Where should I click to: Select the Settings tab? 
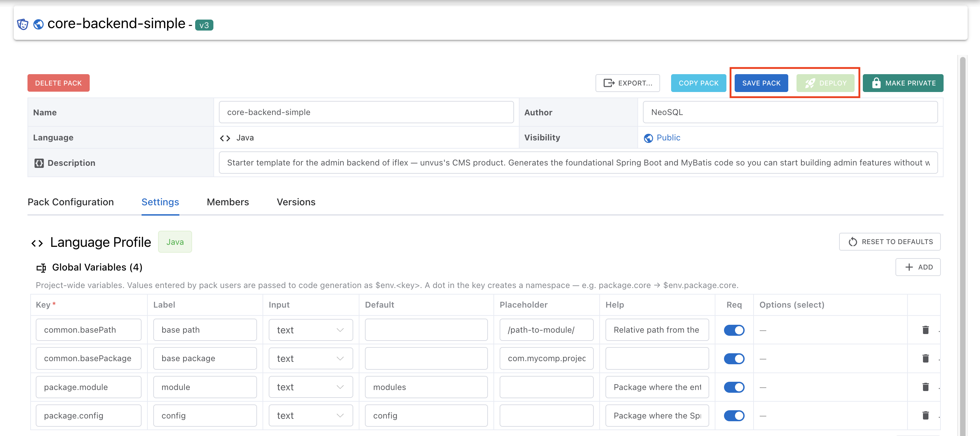160,202
